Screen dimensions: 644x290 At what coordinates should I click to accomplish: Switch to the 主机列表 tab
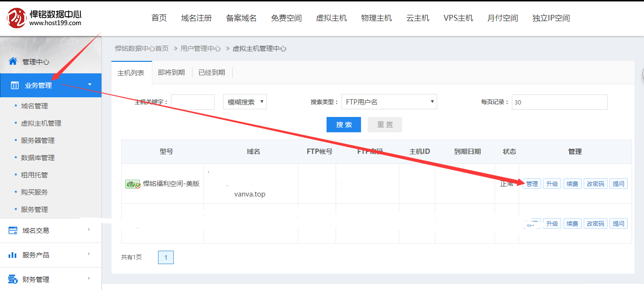(x=131, y=73)
